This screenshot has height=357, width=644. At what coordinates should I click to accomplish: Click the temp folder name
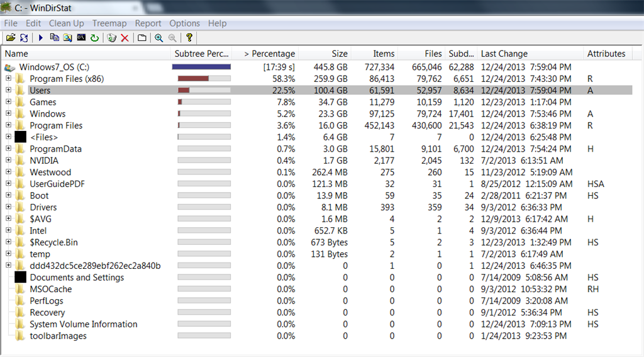click(x=40, y=254)
